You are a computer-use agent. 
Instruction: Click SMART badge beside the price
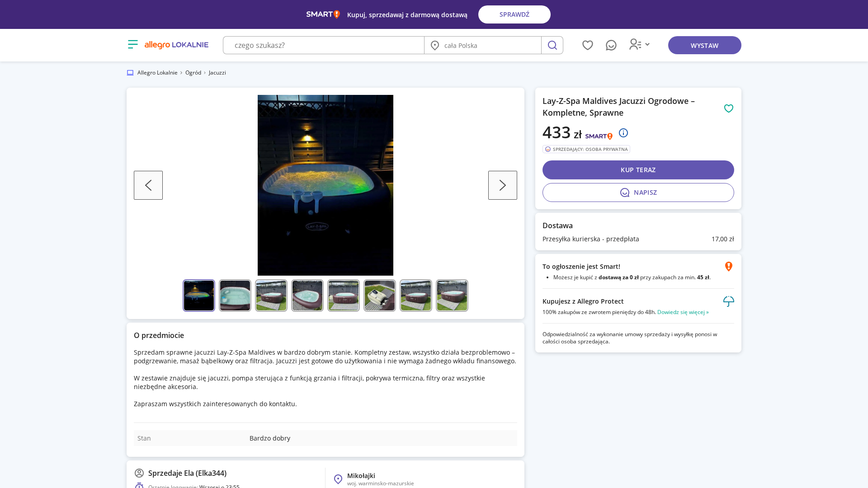(599, 136)
